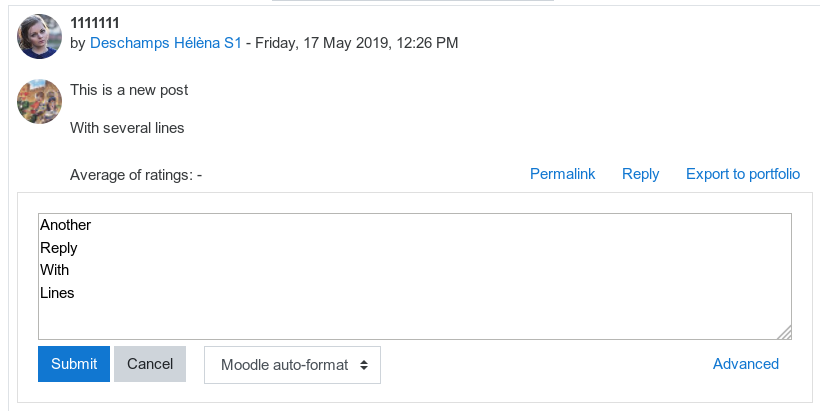
Task: Click Deschamps Hélèna's profile avatar picture
Action: pos(39,36)
